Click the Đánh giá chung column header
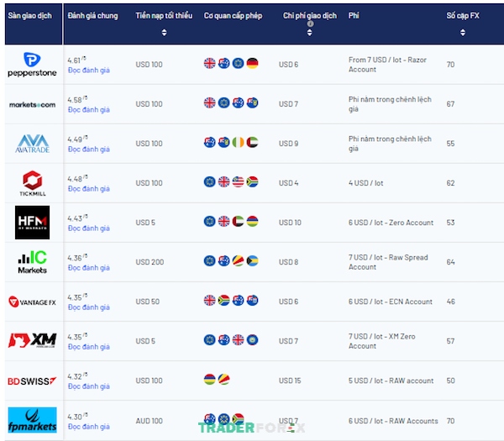 pyautogui.click(x=93, y=16)
